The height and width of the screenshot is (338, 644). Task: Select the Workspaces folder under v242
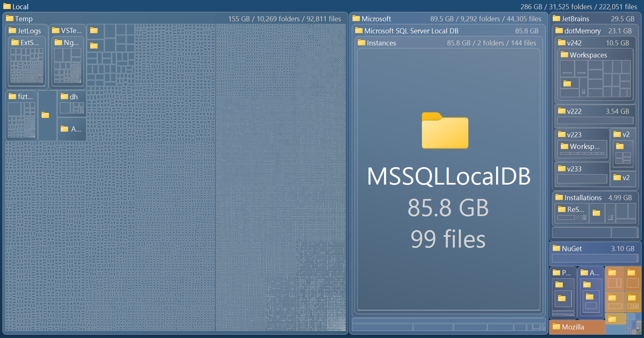coord(565,55)
